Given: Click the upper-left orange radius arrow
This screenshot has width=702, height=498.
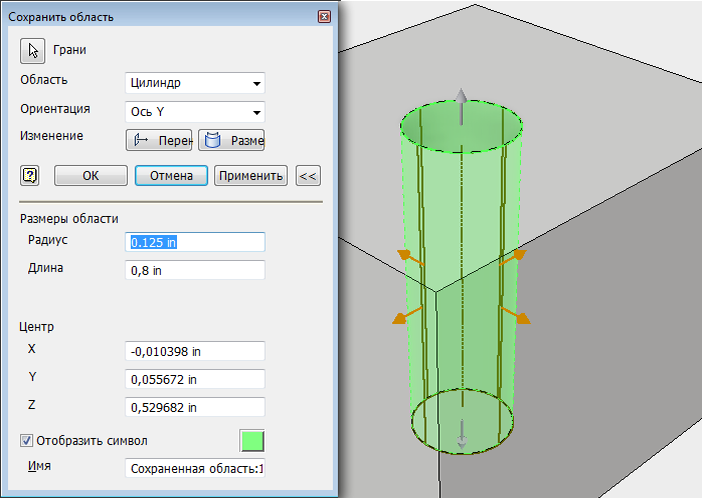Looking at the screenshot, I should (x=410, y=258).
